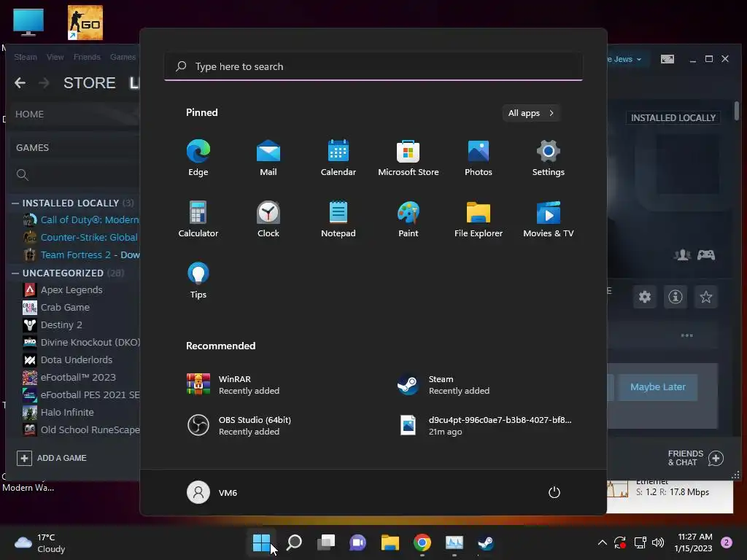This screenshot has width=747, height=560.
Task: Favorite the game with star icon
Action: click(705, 297)
